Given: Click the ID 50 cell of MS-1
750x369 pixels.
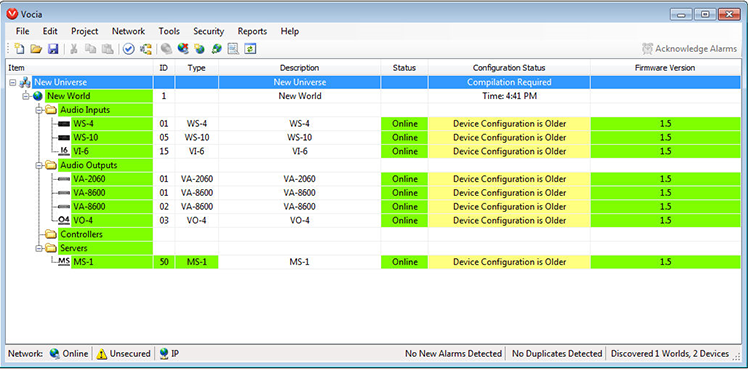Looking at the screenshot, I should point(164,262).
